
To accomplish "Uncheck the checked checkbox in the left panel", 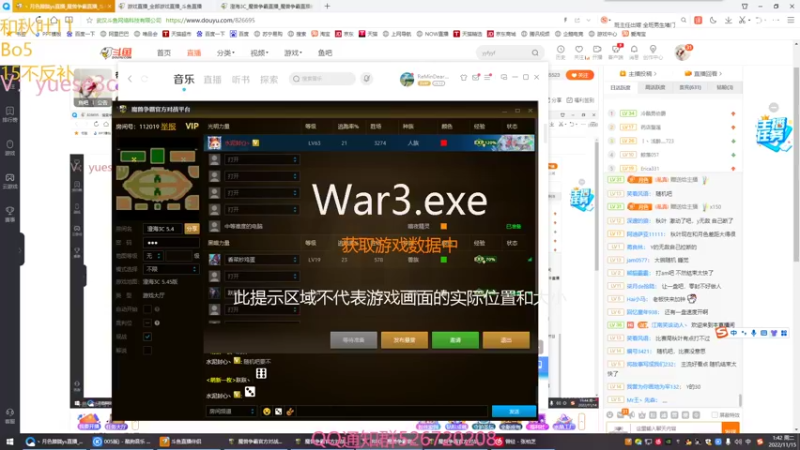I will click(x=147, y=337).
